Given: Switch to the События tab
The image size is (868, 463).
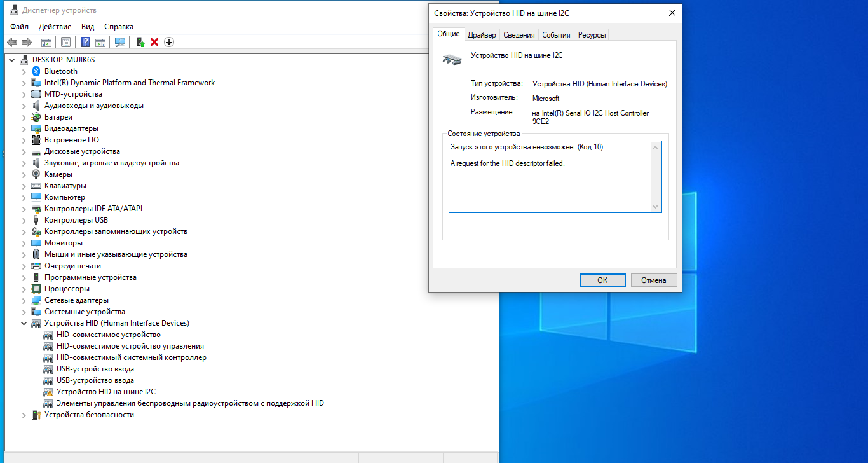Looking at the screenshot, I should pyautogui.click(x=556, y=35).
